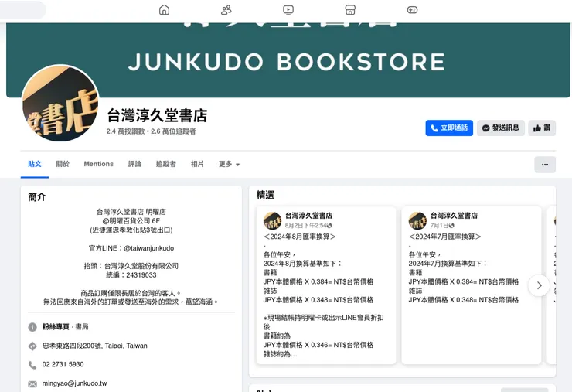Click the 官方LINE：@taiwanjunkudo text

click(x=131, y=248)
